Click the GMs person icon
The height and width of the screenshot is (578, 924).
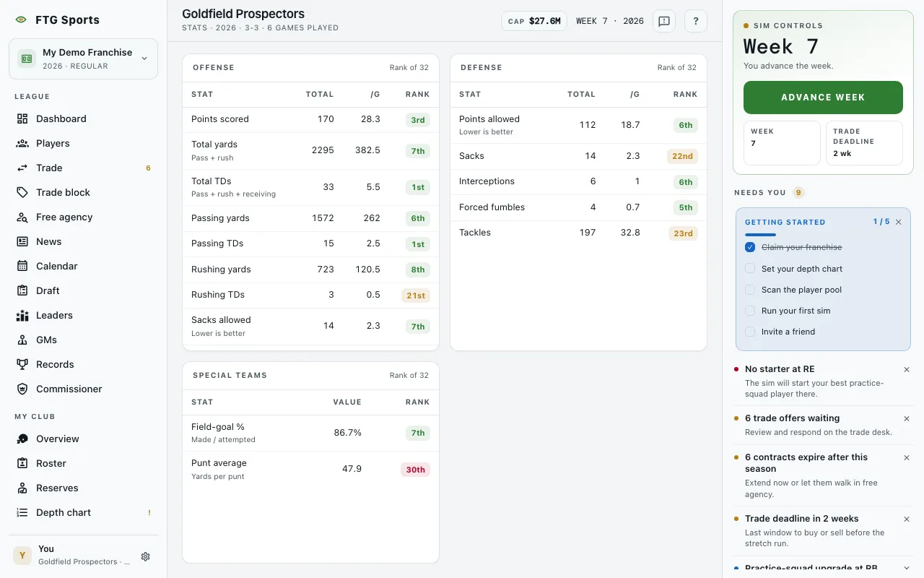22,340
